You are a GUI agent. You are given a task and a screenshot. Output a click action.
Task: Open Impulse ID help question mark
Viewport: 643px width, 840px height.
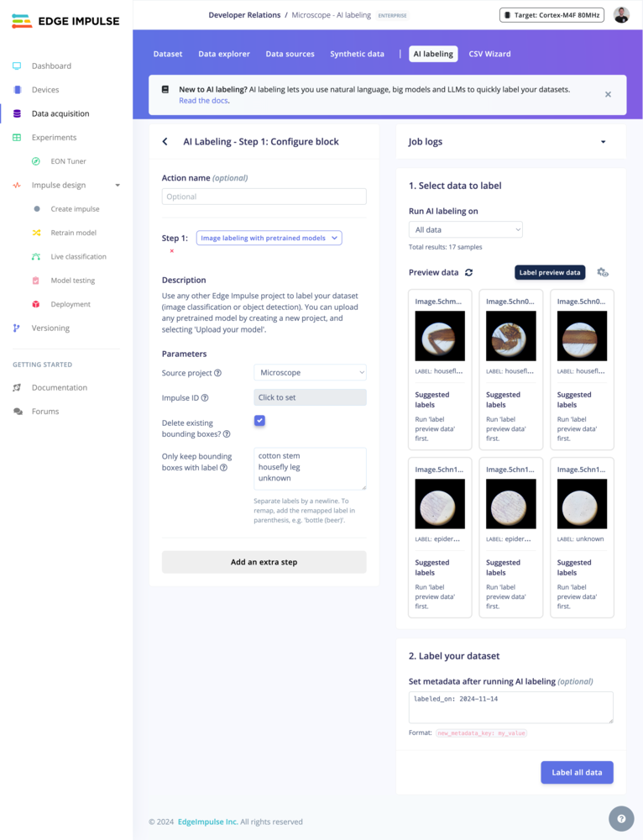pos(205,397)
